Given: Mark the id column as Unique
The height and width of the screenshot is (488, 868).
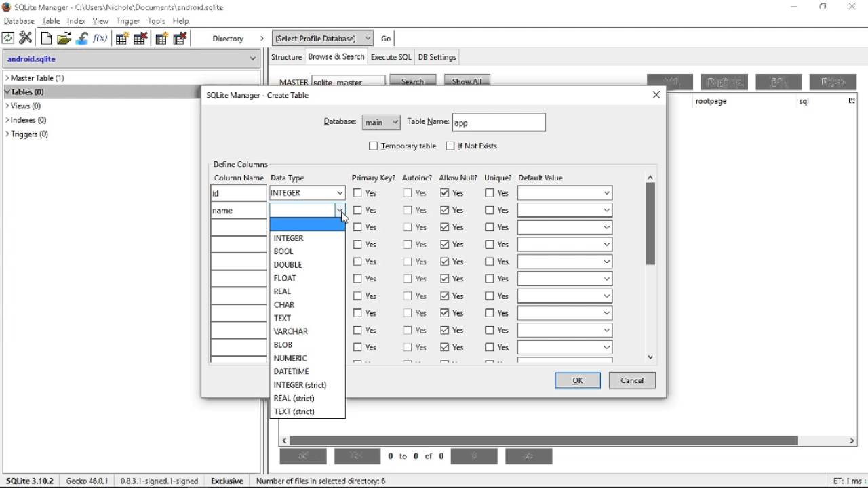Looking at the screenshot, I should (x=490, y=193).
